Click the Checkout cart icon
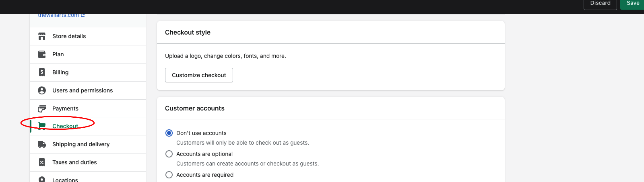This screenshot has height=182, width=644. coord(42,126)
